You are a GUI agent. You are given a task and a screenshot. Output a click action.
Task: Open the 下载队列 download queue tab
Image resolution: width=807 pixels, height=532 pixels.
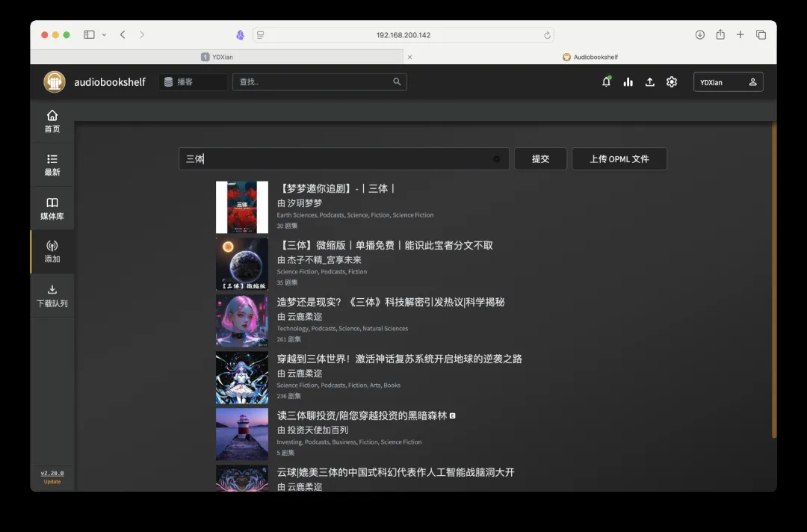coord(52,295)
